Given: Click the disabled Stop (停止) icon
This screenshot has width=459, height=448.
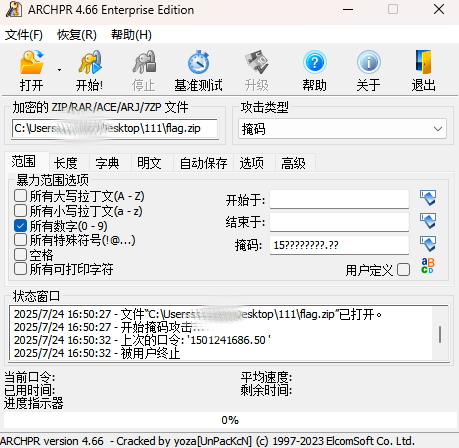Looking at the screenshot, I should coord(144,62).
